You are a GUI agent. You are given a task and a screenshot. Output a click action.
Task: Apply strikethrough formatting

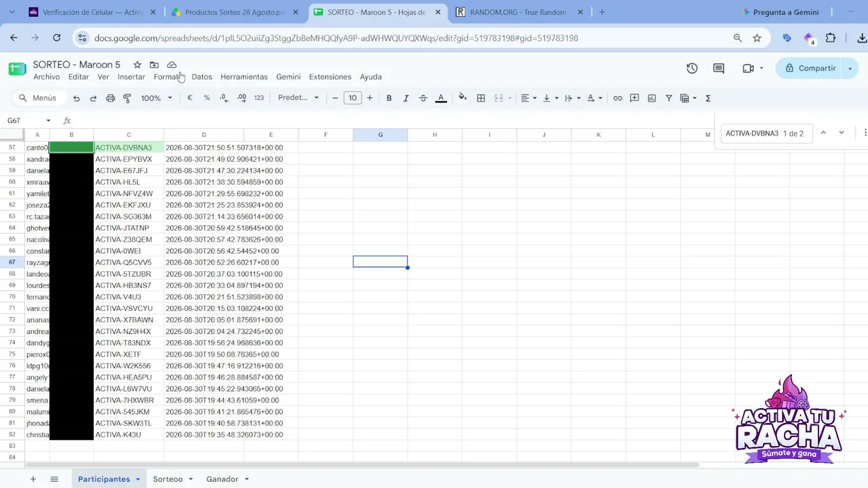(423, 98)
